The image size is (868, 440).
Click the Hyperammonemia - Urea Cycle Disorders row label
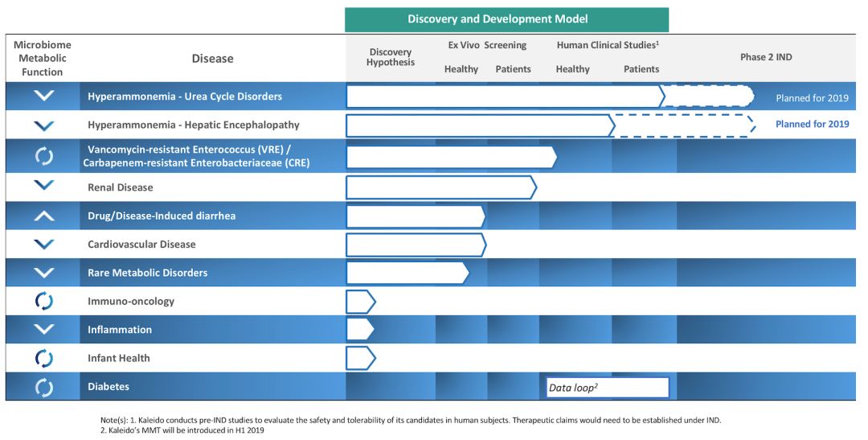[x=185, y=97]
